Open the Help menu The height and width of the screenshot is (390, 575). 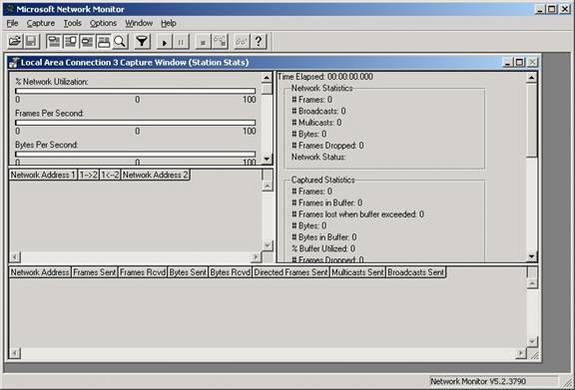(168, 23)
